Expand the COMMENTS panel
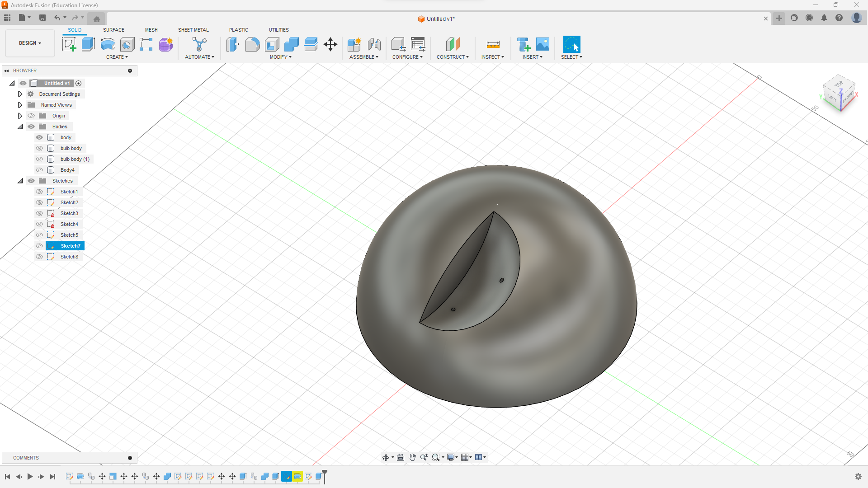Image resolution: width=868 pixels, height=488 pixels. point(130,458)
